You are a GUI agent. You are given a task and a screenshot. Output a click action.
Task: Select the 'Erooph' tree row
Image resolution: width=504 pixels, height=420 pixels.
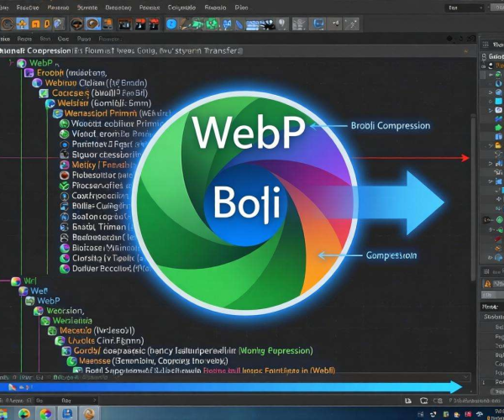pos(66,73)
